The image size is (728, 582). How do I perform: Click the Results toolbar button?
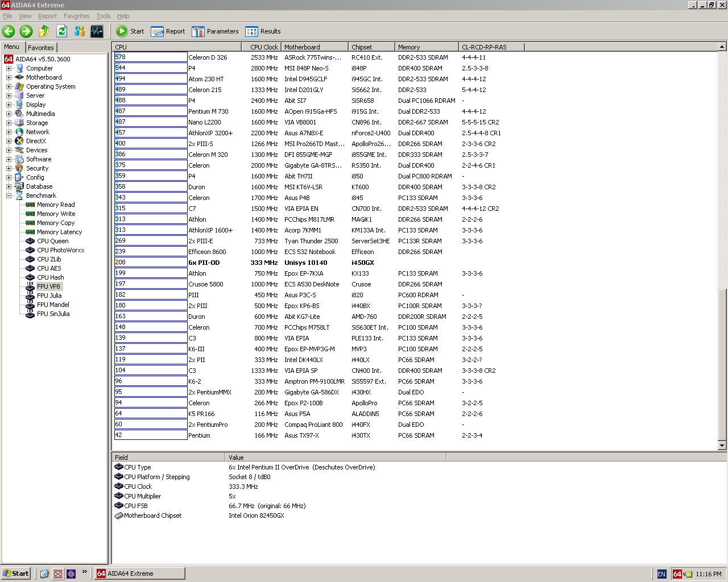click(x=263, y=31)
